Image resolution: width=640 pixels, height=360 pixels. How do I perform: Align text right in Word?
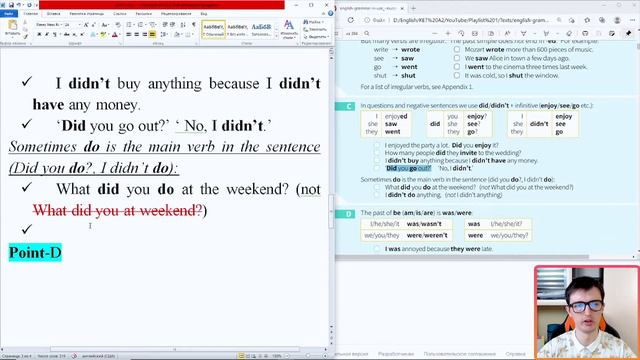tap(144, 34)
